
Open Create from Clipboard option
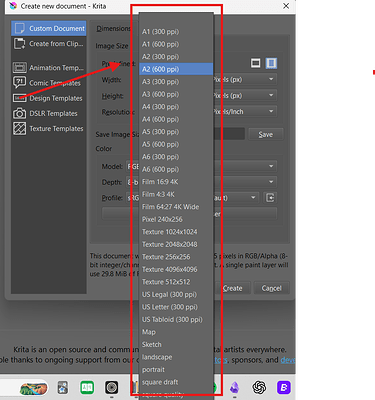pyautogui.click(x=49, y=44)
